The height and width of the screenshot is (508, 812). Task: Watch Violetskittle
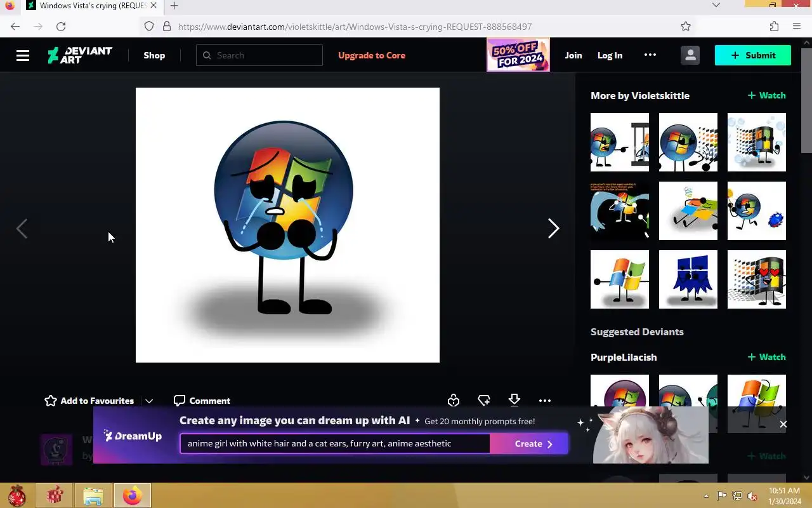pos(766,95)
